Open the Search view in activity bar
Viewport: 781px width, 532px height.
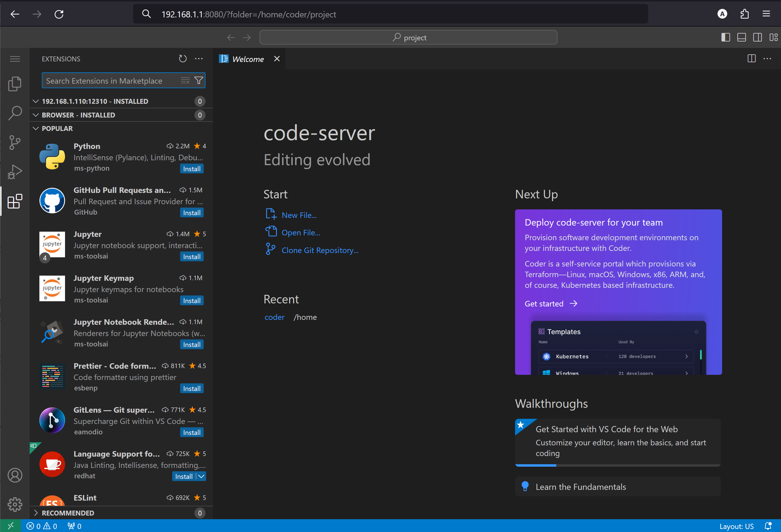pos(15,113)
